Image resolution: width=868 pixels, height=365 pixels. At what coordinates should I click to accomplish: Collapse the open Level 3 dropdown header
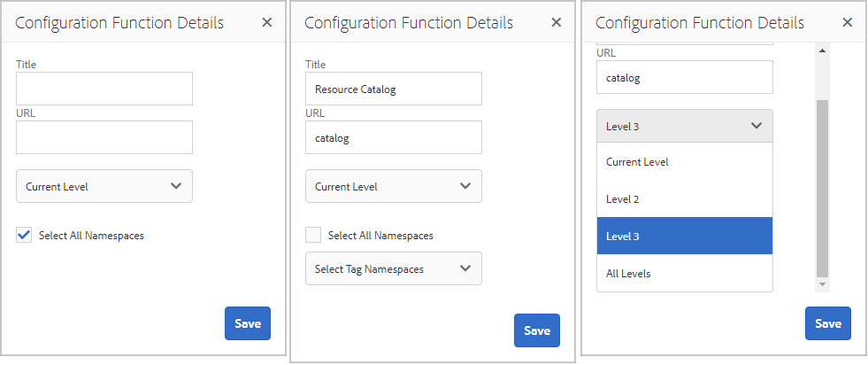click(685, 126)
